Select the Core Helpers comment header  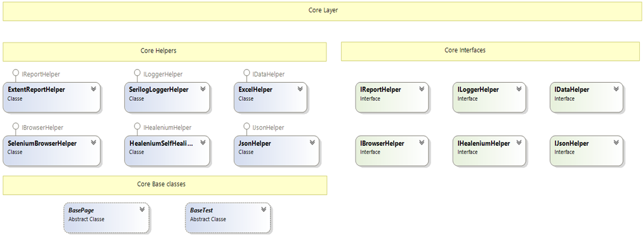165,52
